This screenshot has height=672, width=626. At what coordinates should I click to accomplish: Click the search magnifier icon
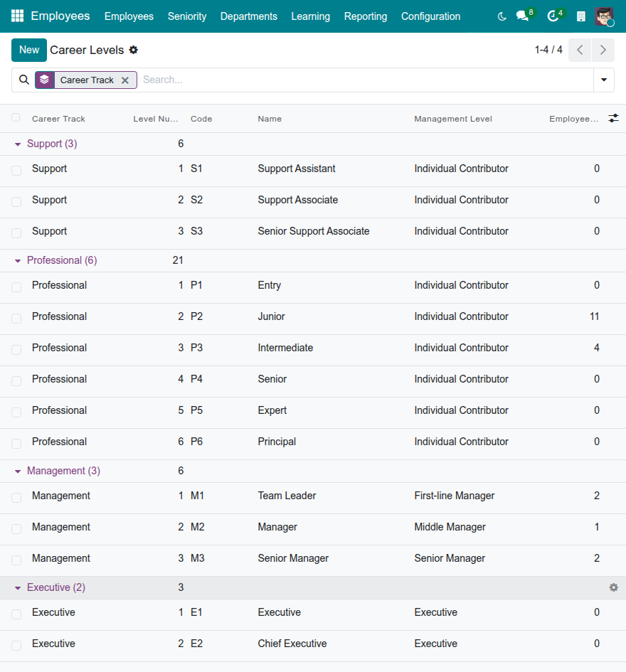point(24,80)
